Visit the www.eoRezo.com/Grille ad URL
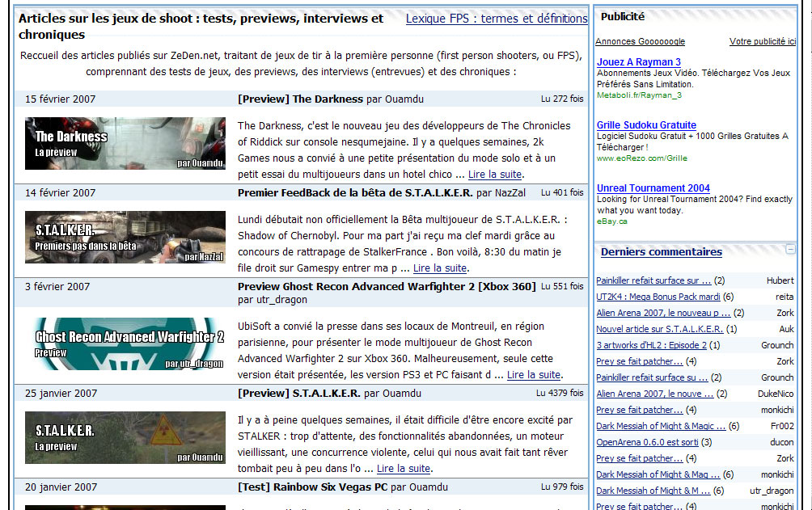The width and height of the screenshot is (812, 510). click(x=641, y=158)
